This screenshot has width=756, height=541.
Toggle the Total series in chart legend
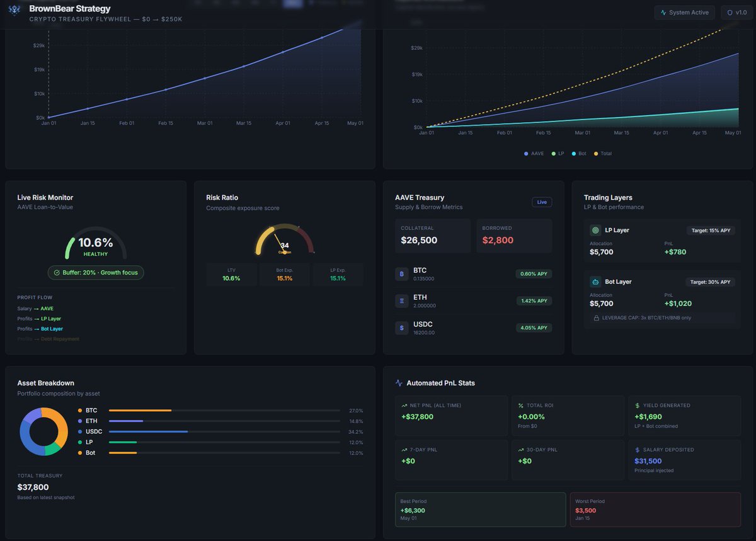tap(602, 154)
